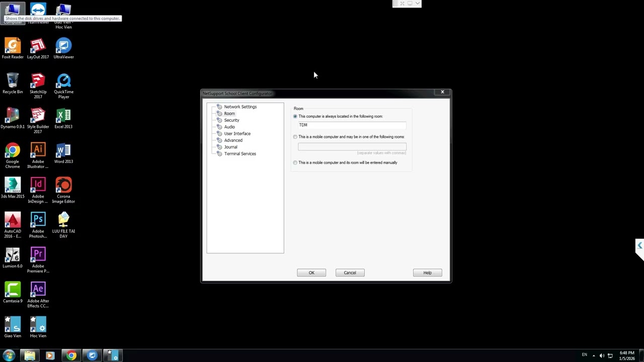The height and width of the screenshot is (362, 644).
Task: Select the SketchUp 2017 desktop shortcut
Action: pyautogui.click(x=38, y=86)
